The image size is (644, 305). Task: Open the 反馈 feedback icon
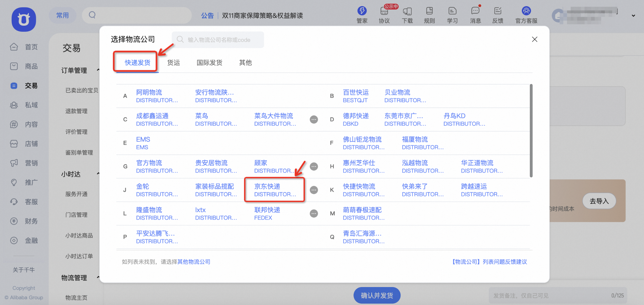point(498,15)
